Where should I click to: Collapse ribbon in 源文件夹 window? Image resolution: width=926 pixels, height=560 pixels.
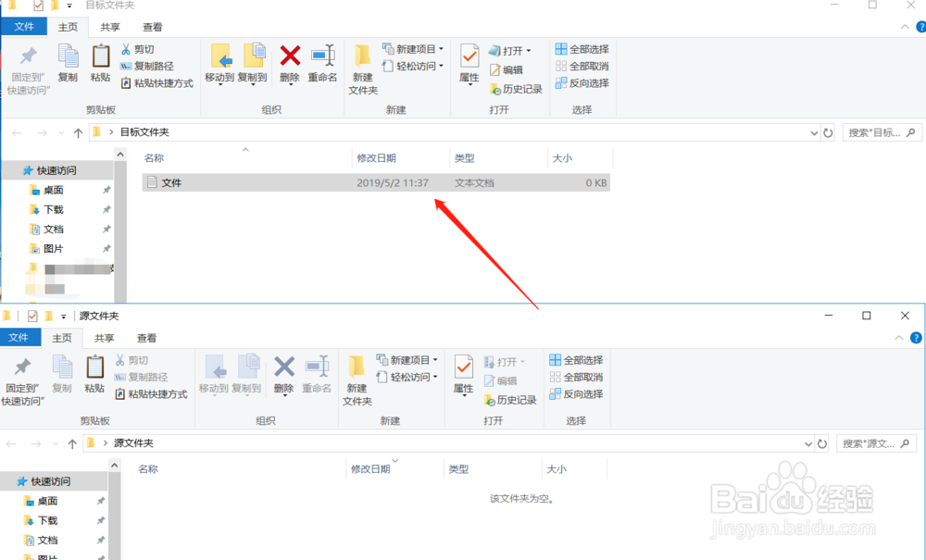[x=899, y=338]
